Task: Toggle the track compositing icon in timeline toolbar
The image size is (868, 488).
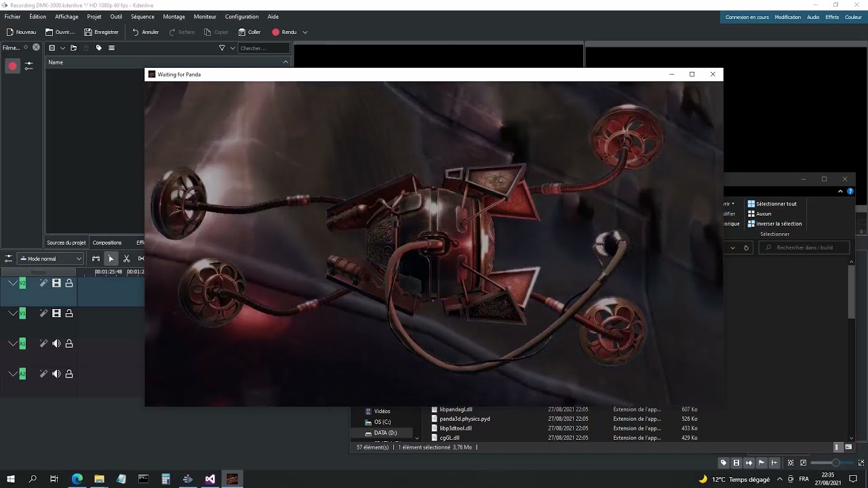Action: 96,259
